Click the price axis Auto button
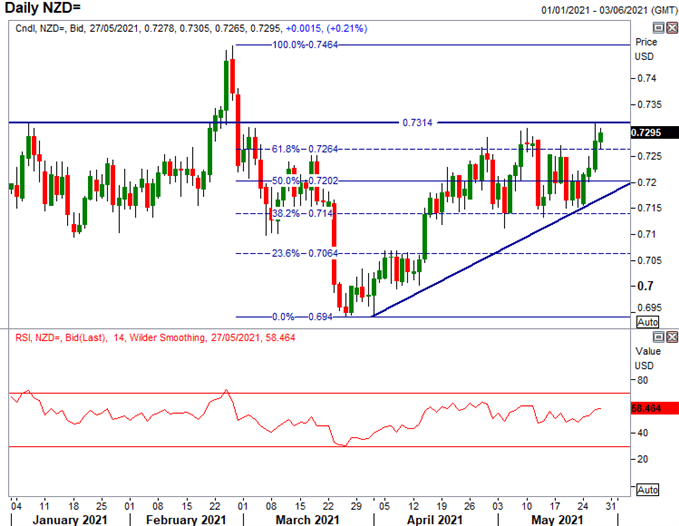 [647, 322]
